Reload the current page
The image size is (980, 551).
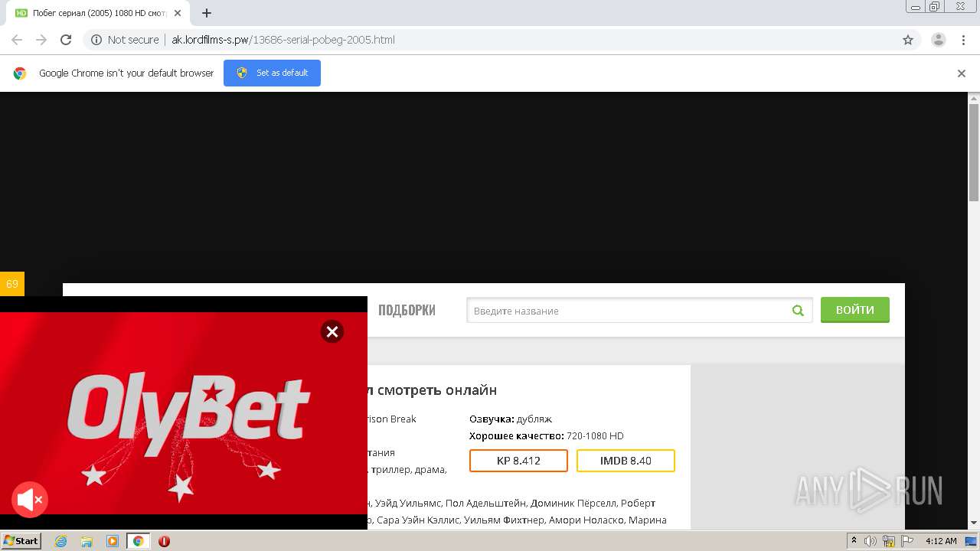pyautogui.click(x=66, y=40)
